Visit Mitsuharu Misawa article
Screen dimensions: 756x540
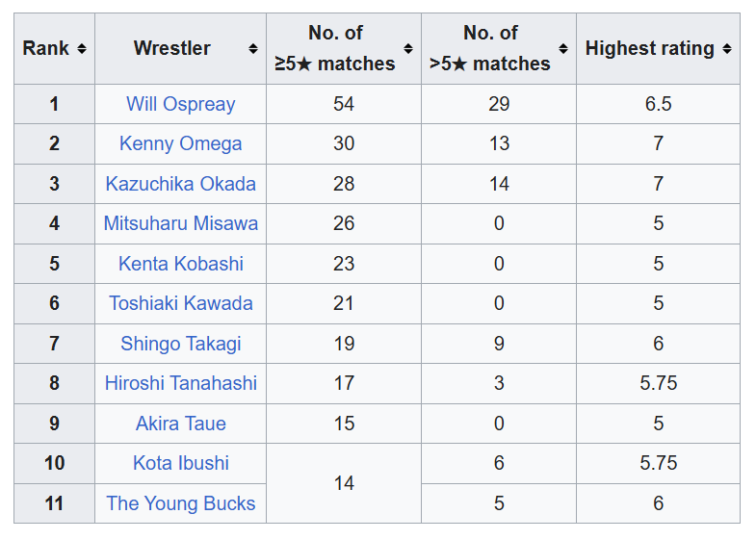click(181, 223)
